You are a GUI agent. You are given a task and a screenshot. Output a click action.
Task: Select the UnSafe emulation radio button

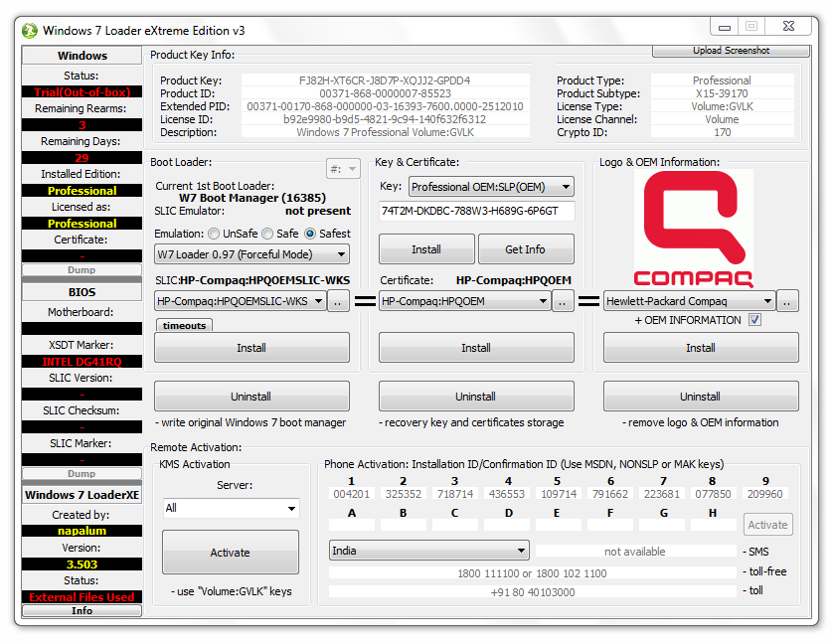click(x=214, y=234)
